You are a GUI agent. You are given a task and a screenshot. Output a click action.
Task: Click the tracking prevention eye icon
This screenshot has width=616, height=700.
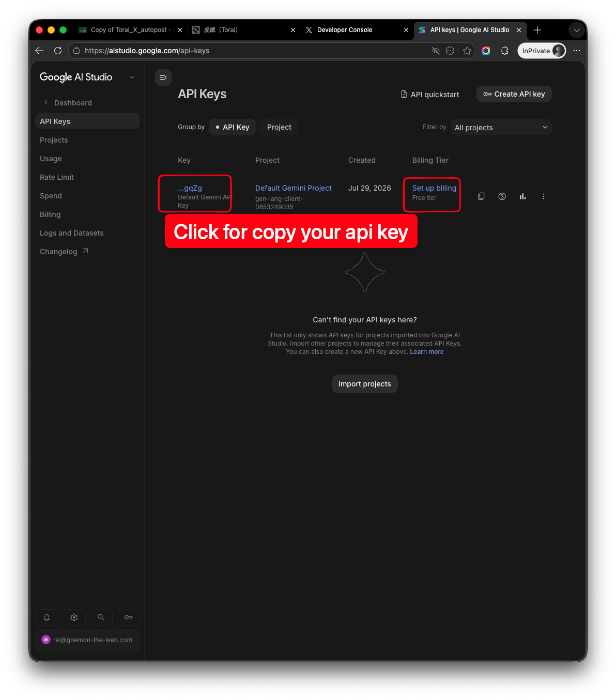click(x=436, y=51)
